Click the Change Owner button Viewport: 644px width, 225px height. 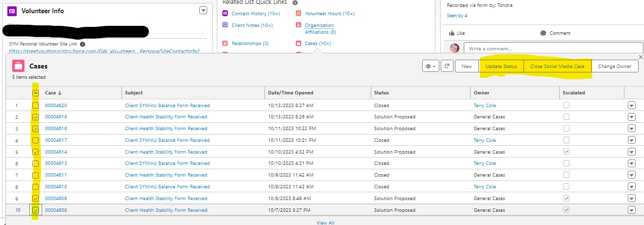615,66
